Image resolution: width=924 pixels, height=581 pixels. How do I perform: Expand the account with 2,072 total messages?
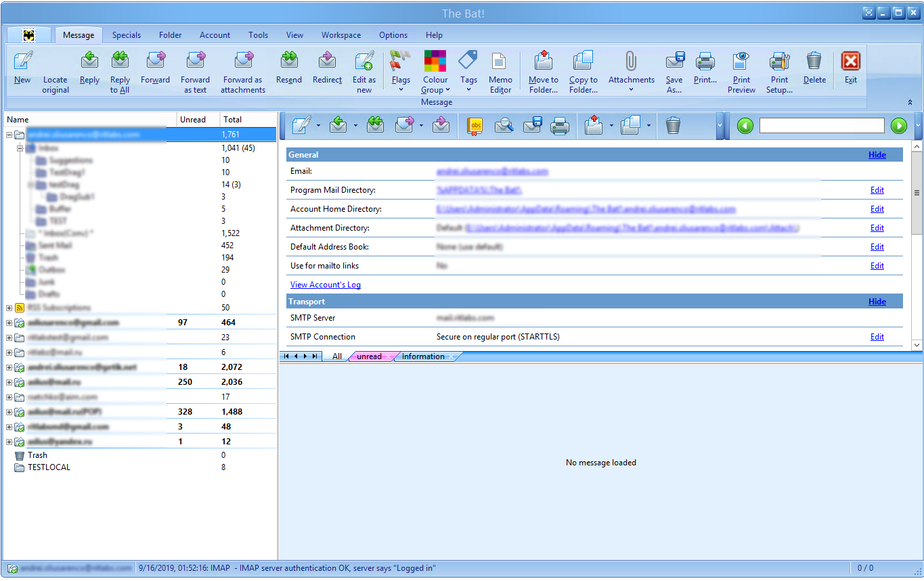pyautogui.click(x=9, y=367)
